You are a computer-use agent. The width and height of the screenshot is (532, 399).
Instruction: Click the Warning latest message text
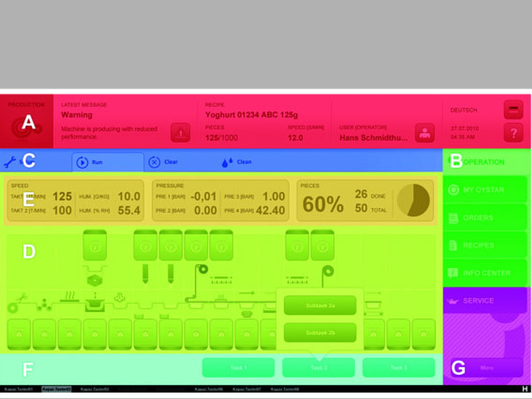77,115
